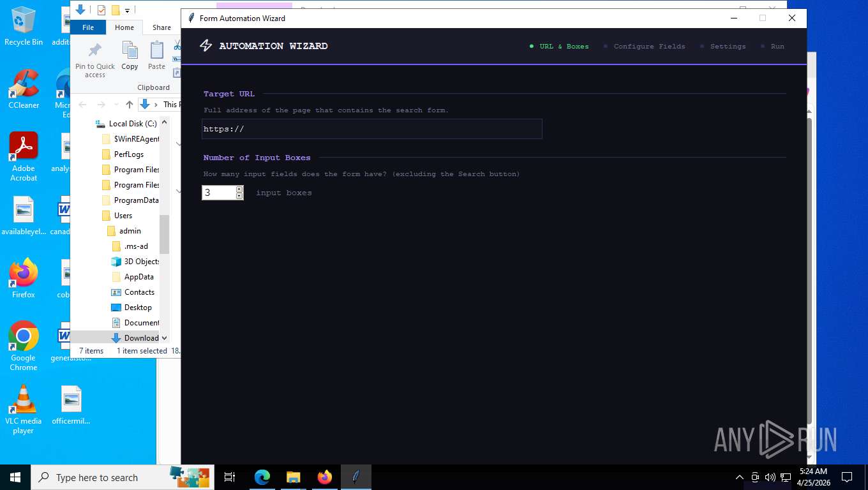
Task: Open the Adobe Acrobat desktop shortcut
Action: pos(24,157)
